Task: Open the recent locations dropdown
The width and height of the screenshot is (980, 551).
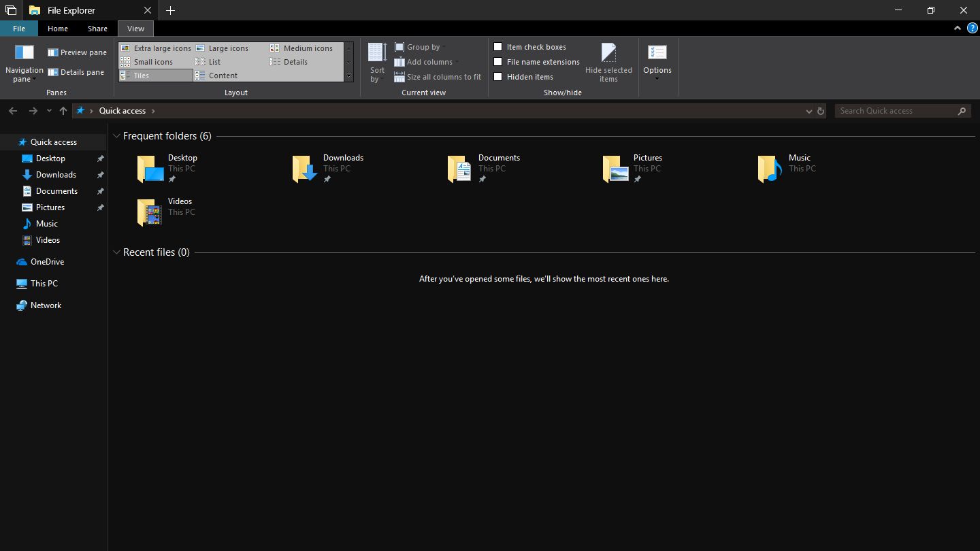Action: pyautogui.click(x=49, y=111)
